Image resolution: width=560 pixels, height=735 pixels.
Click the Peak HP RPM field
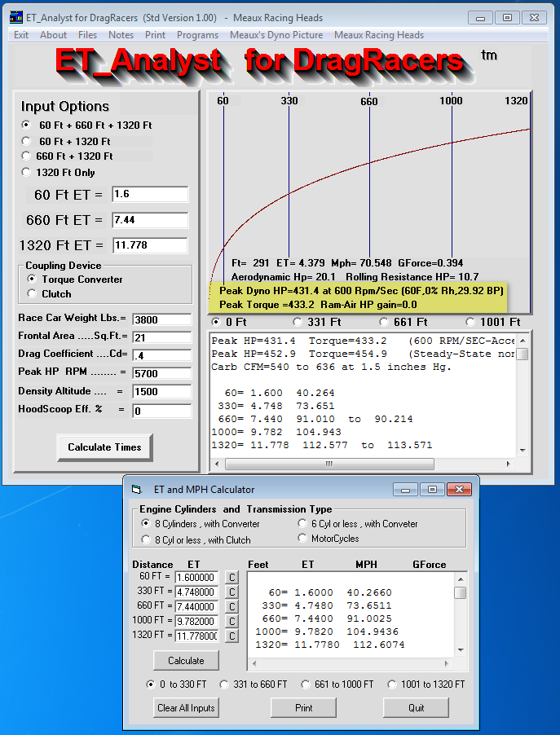click(162, 373)
